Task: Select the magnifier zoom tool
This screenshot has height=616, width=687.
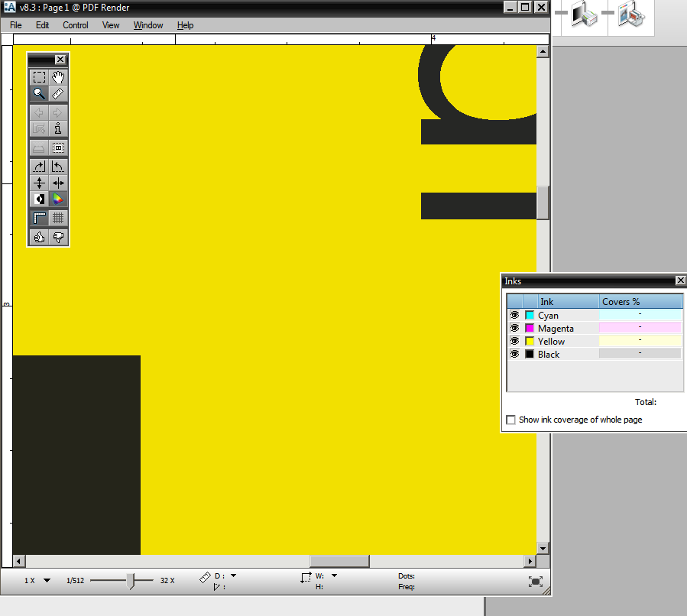Action: (39, 94)
